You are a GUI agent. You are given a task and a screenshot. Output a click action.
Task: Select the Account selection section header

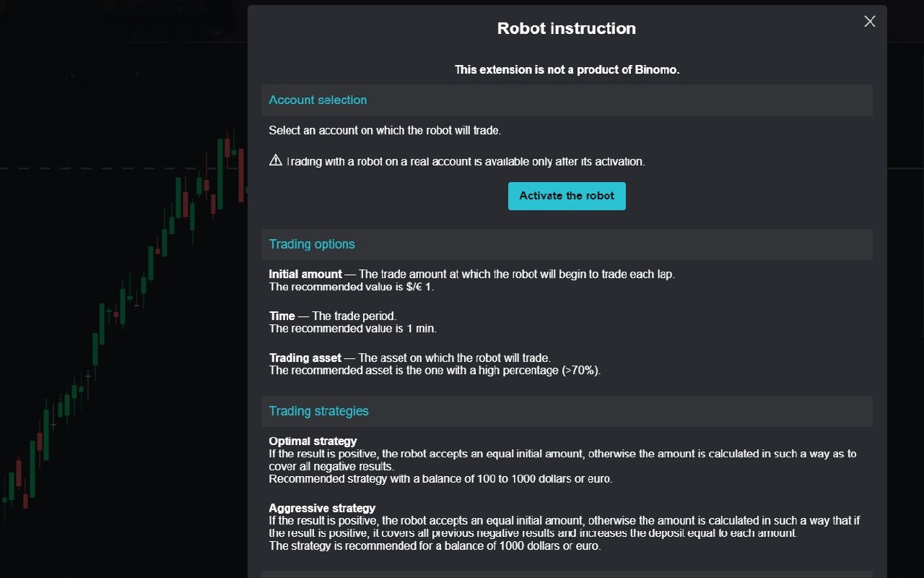tap(567, 100)
